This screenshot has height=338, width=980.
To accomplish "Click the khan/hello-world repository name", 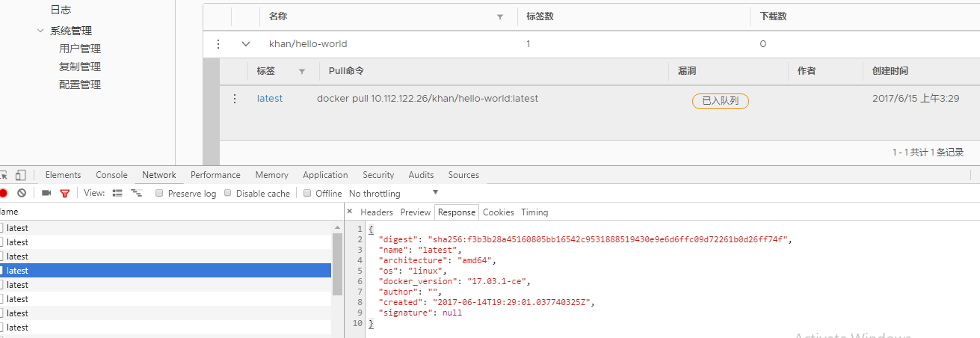I will click(308, 44).
